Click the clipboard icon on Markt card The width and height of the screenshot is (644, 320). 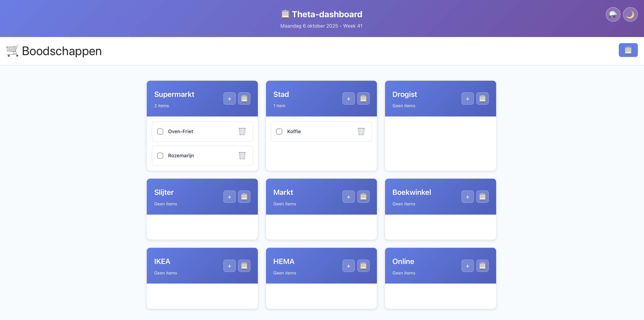pyautogui.click(x=363, y=197)
